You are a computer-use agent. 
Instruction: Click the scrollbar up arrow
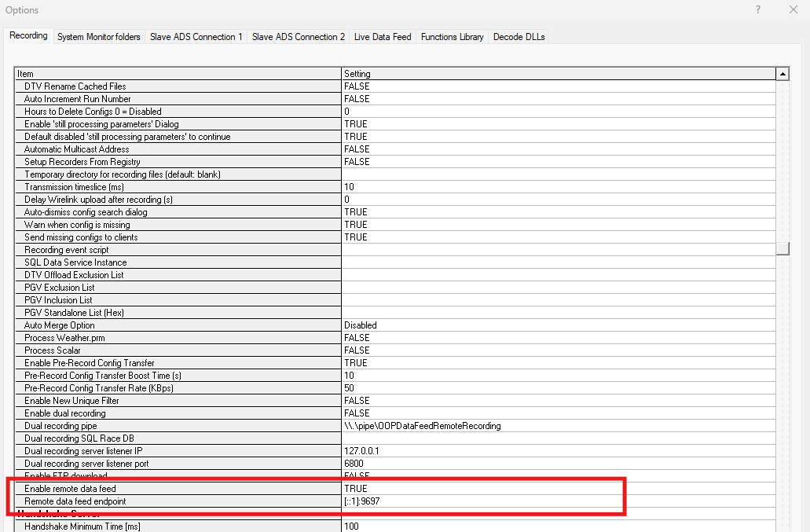coord(783,73)
